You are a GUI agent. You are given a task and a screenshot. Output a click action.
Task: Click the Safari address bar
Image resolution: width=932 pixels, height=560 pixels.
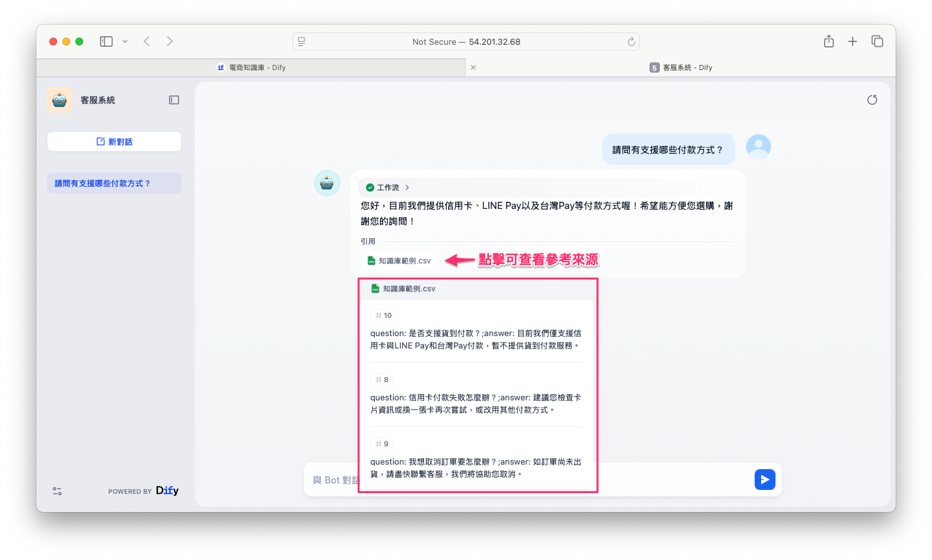click(x=466, y=42)
